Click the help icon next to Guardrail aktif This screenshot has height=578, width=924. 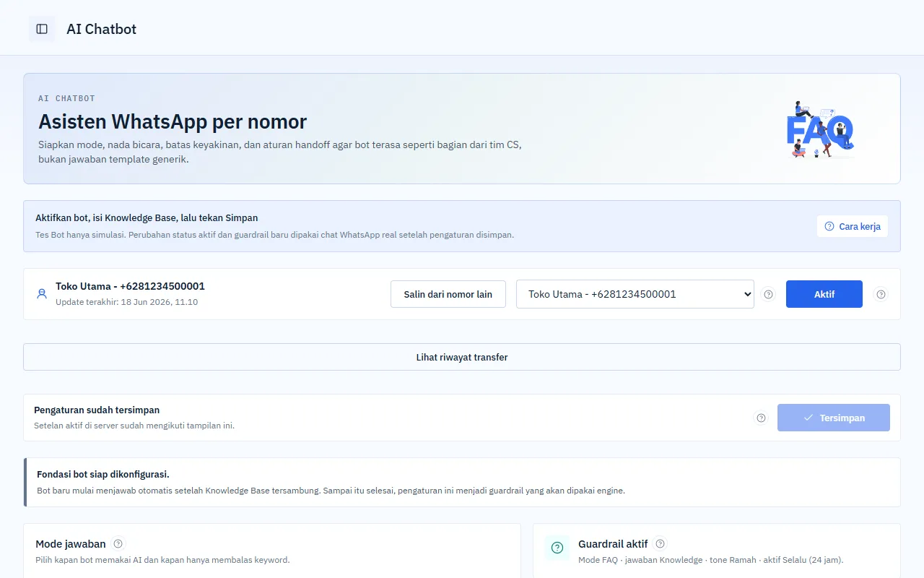(x=661, y=543)
